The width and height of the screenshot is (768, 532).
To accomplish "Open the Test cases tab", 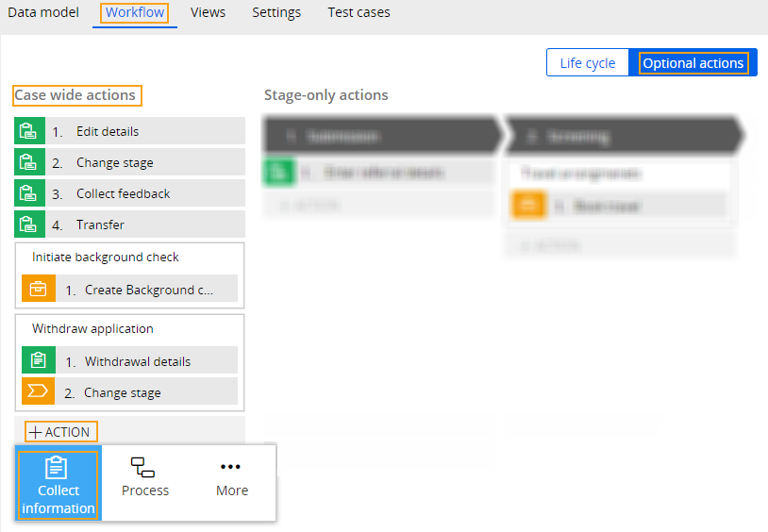I will 359,12.
